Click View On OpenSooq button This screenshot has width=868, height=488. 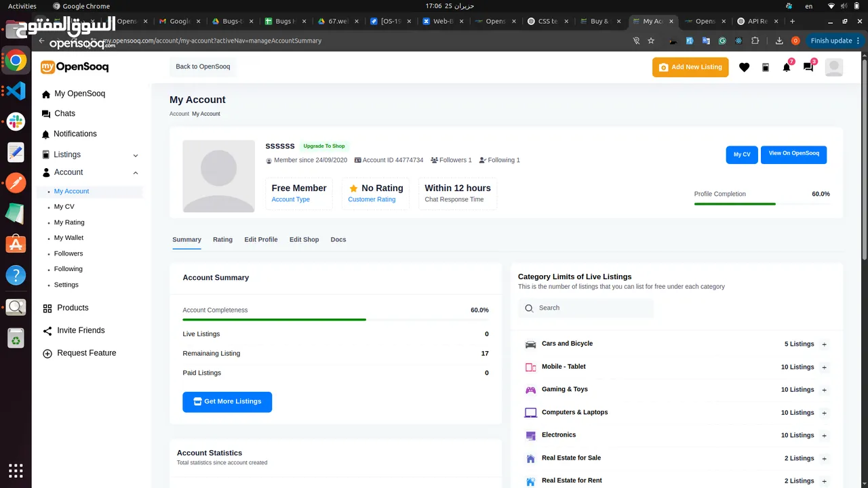click(793, 155)
